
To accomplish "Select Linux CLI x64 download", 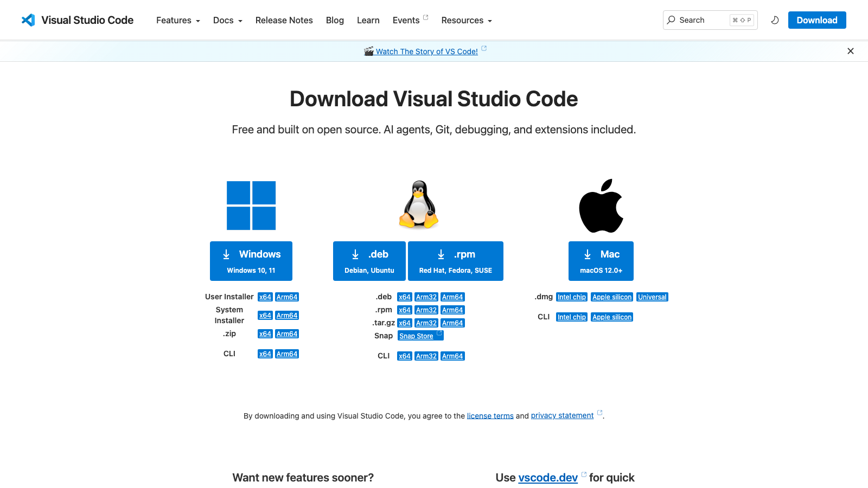I will click(x=405, y=356).
